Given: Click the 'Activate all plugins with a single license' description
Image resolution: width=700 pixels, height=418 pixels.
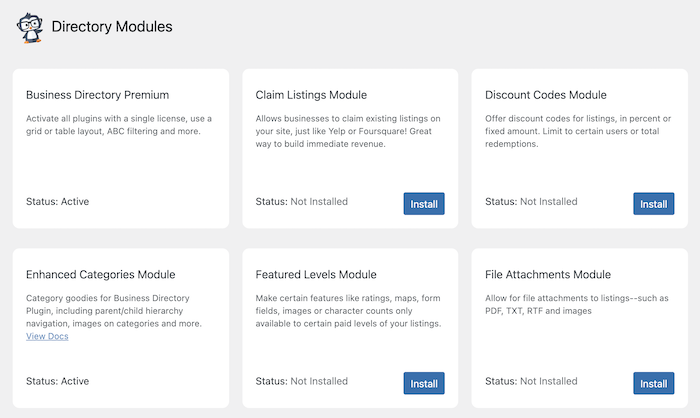Looking at the screenshot, I should point(119,125).
